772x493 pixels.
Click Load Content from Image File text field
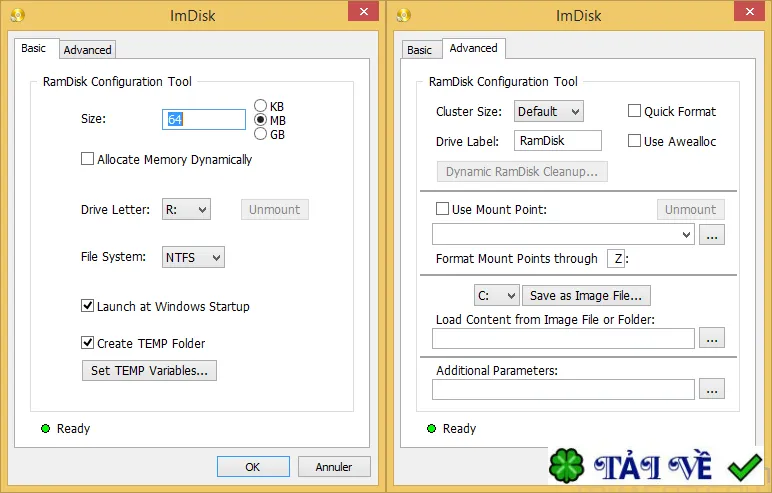pos(563,338)
